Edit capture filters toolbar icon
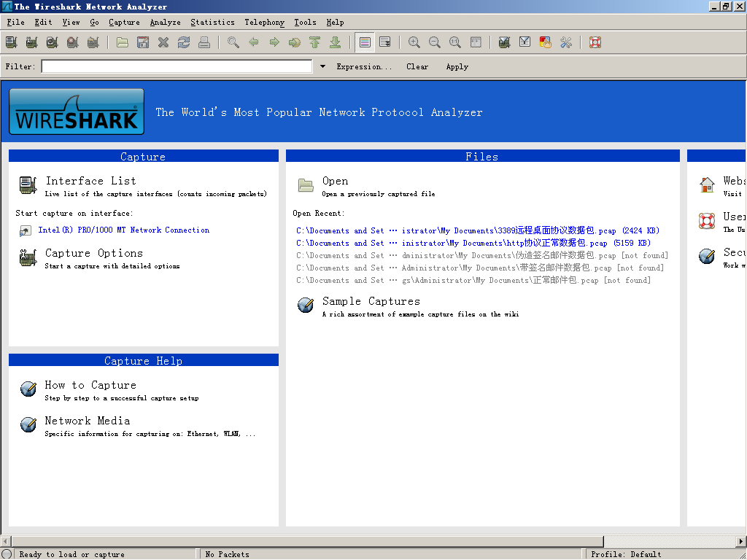 tap(505, 42)
